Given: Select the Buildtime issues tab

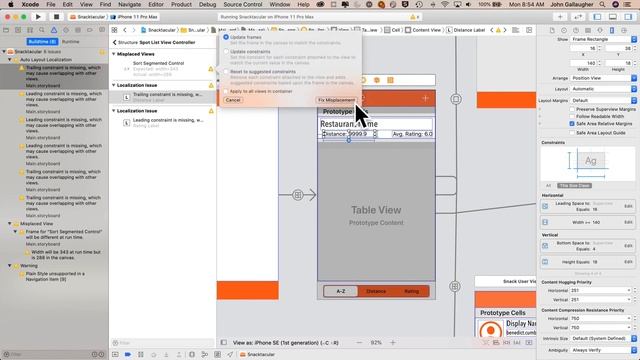Looking at the screenshot, I should (x=42, y=42).
